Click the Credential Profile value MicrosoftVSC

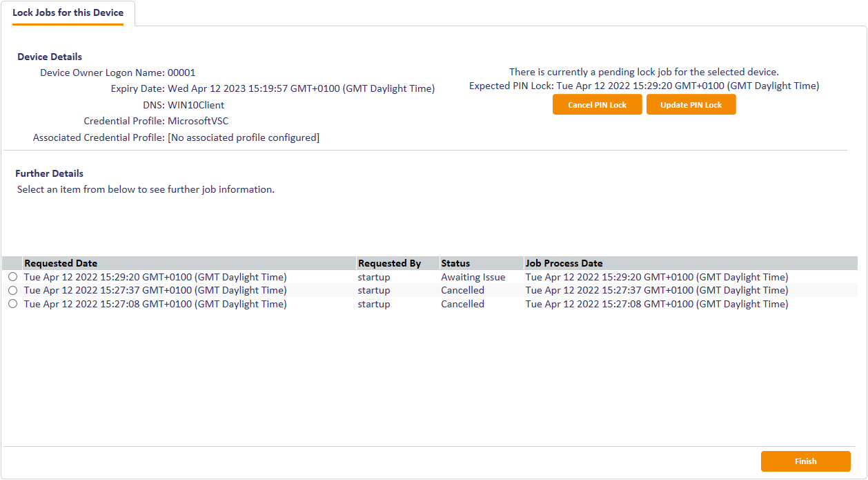(198, 122)
